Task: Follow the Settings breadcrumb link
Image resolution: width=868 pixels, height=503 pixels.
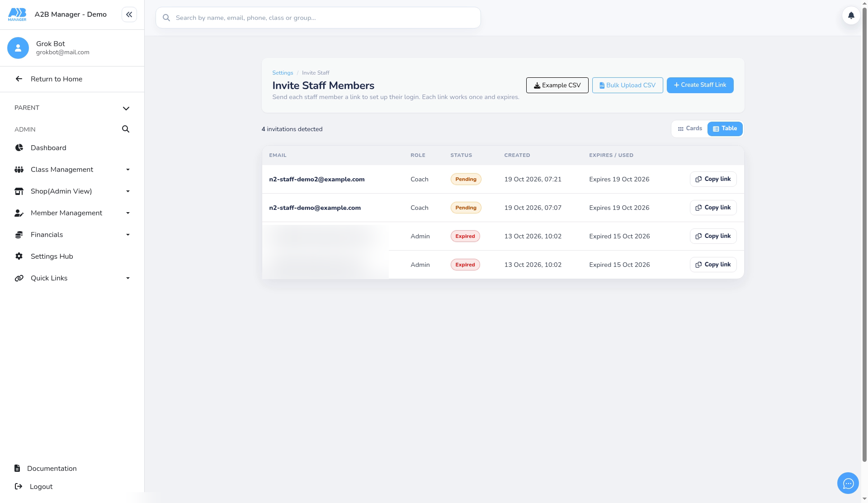Action: (283, 73)
